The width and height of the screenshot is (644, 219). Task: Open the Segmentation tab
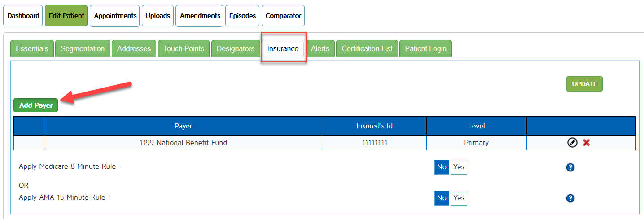83,48
